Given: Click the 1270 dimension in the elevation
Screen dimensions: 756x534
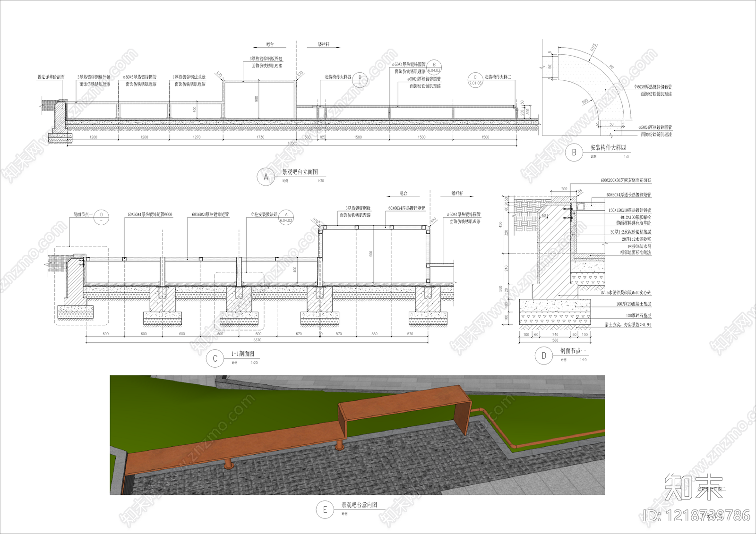Looking at the screenshot, I should (197, 137).
